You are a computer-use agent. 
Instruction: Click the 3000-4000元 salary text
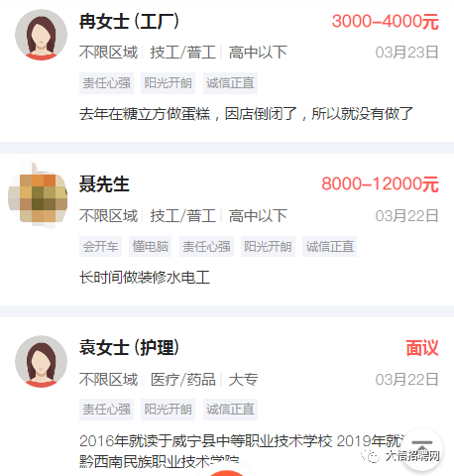386,22
